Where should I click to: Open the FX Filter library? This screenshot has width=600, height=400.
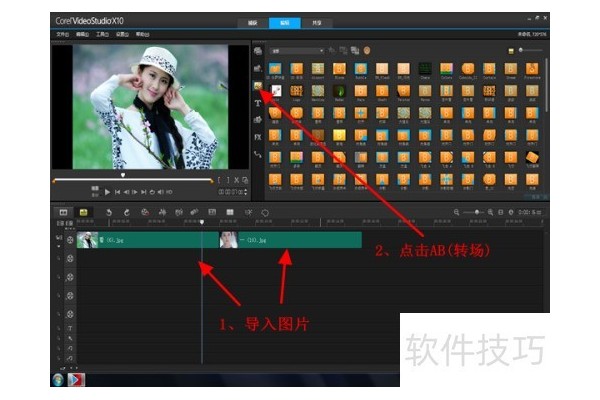pos(258,137)
